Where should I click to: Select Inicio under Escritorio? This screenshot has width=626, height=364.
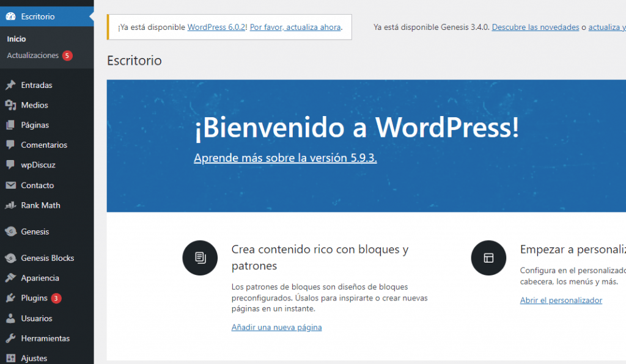(17, 39)
